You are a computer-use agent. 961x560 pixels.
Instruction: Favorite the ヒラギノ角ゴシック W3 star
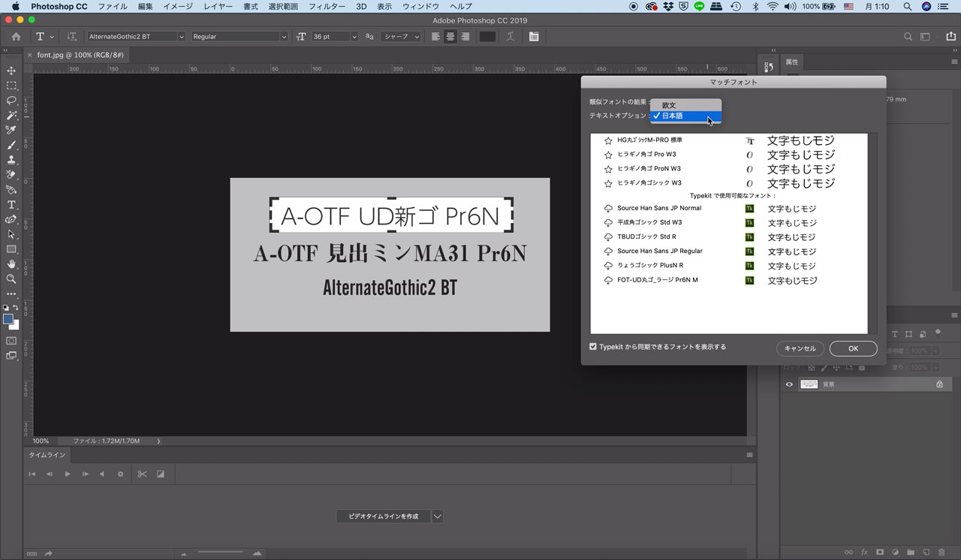[608, 183]
